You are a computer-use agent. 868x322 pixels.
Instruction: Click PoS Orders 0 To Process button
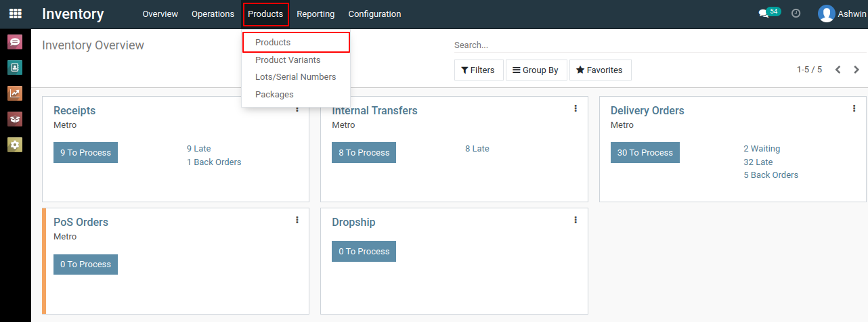click(85, 264)
